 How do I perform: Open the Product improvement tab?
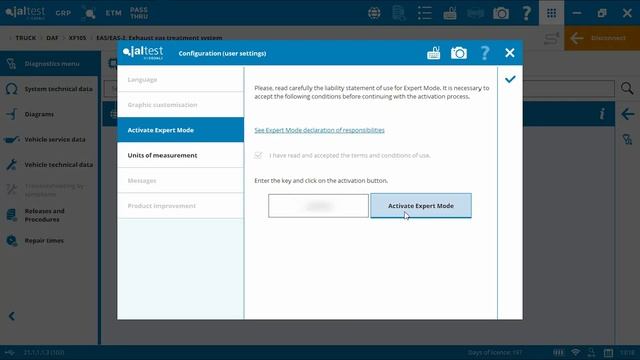[x=180, y=206]
